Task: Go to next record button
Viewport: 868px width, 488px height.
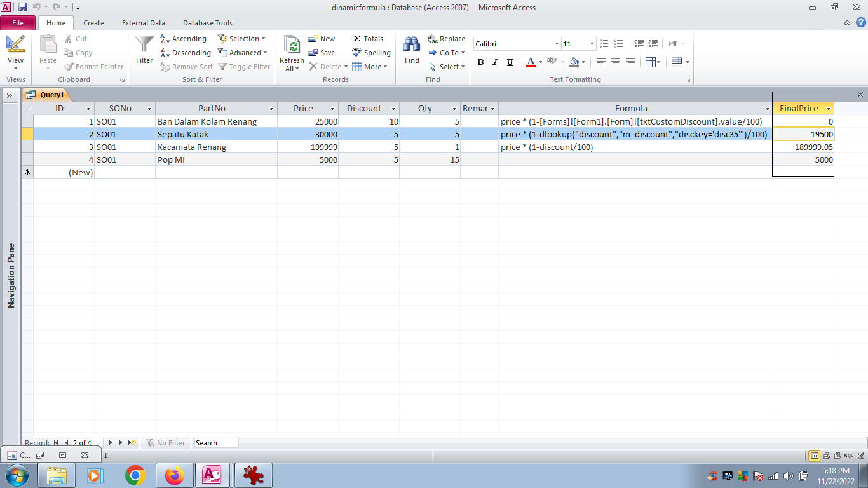Action: (x=111, y=443)
